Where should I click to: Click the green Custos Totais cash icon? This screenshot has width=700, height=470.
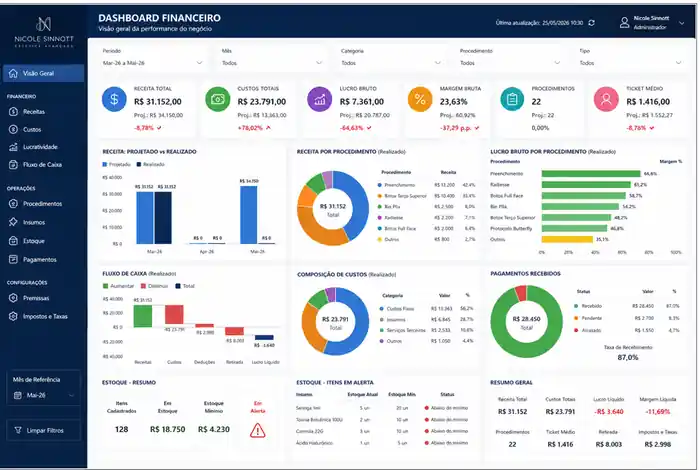(217, 99)
